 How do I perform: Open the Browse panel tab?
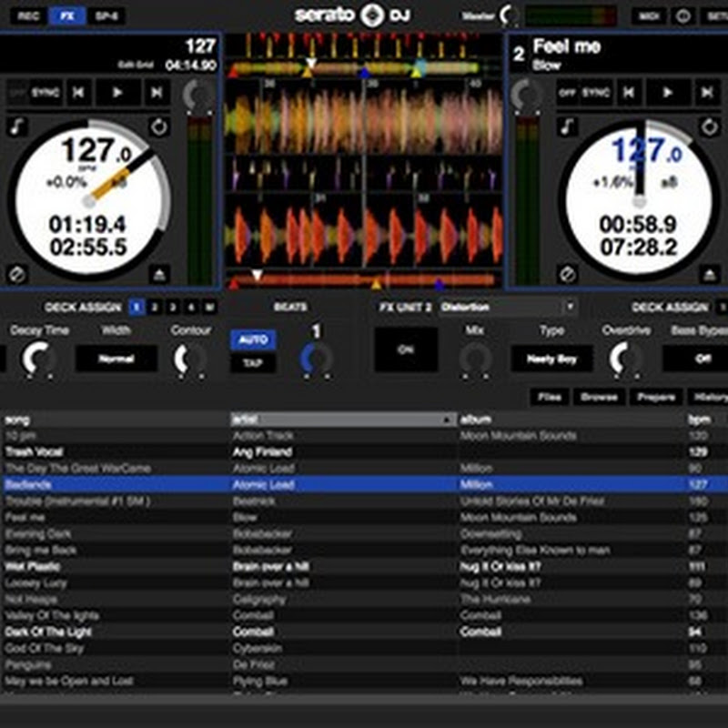pos(599,397)
